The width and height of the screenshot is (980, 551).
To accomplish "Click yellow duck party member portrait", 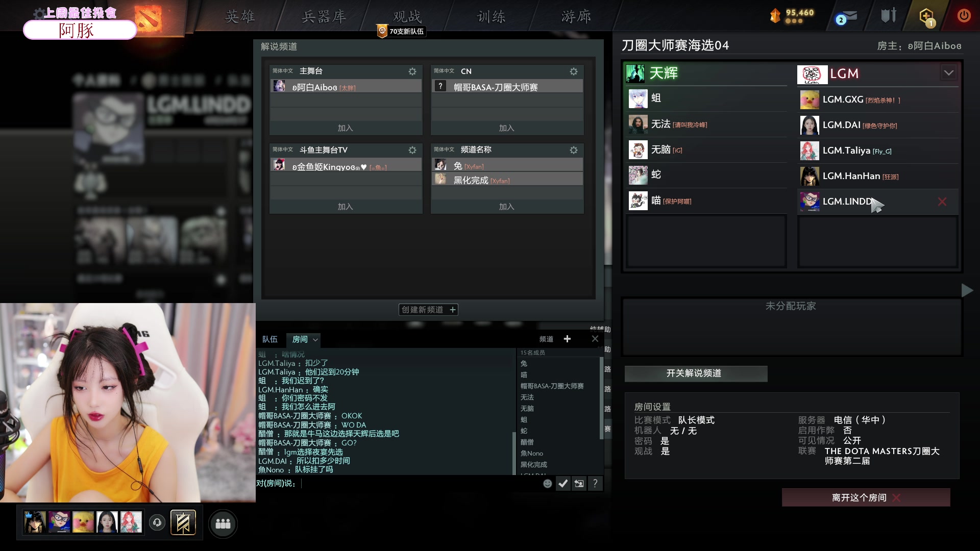I will [x=83, y=522].
